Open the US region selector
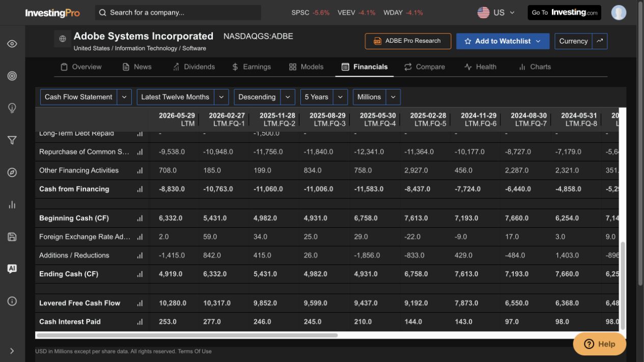This screenshot has height=362, width=644. [x=496, y=12]
